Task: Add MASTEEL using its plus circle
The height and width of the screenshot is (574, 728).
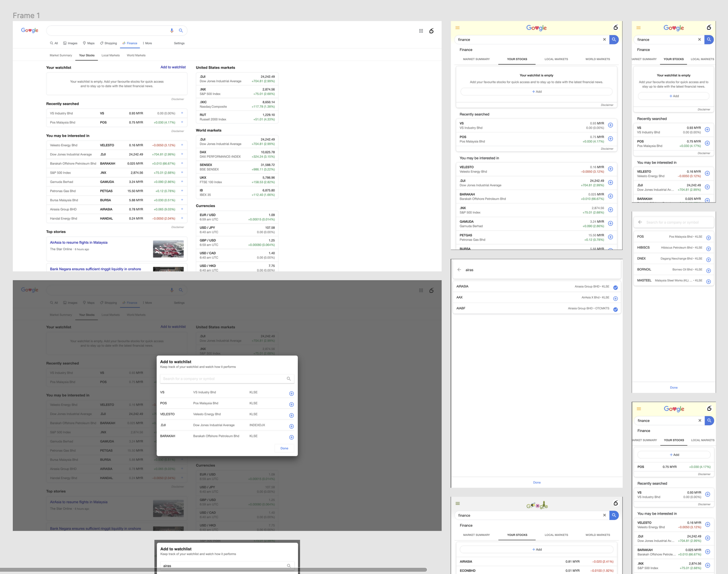Action: (x=708, y=282)
